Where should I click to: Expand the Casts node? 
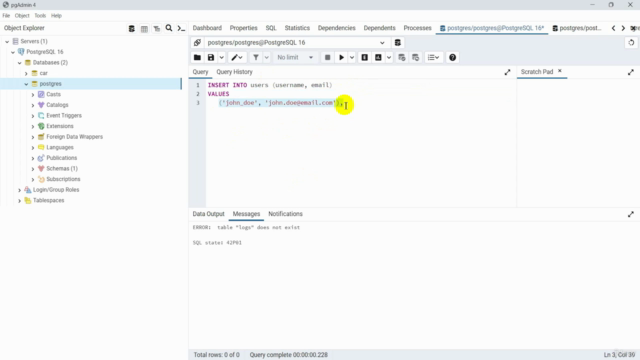click(x=33, y=94)
